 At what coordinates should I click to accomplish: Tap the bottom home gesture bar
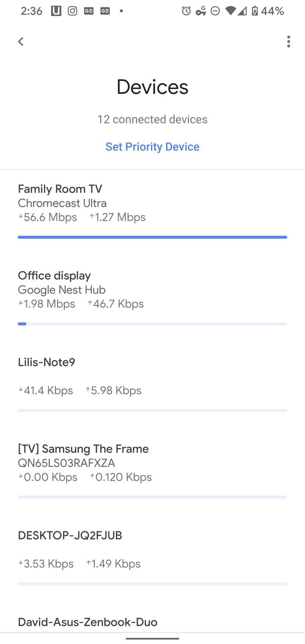[x=152, y=639]
